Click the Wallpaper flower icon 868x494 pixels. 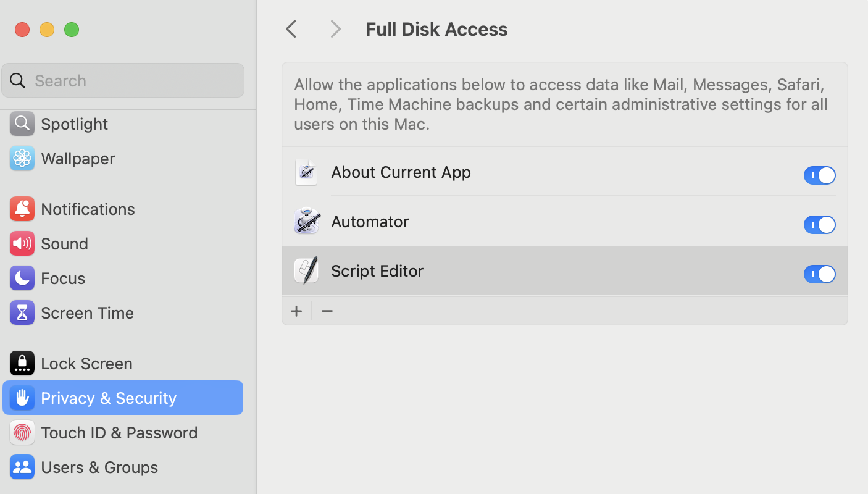[22, 158]
